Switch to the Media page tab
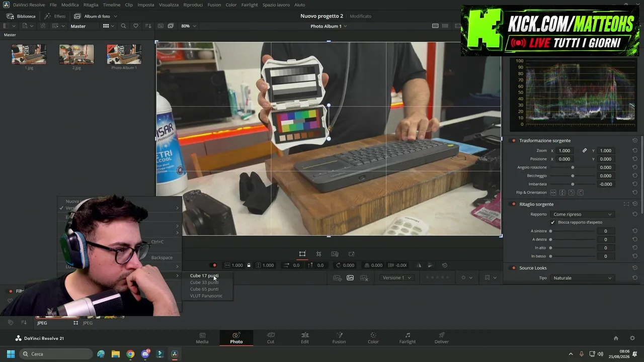The height and width of the screenshot is (362, 644). 202,338
